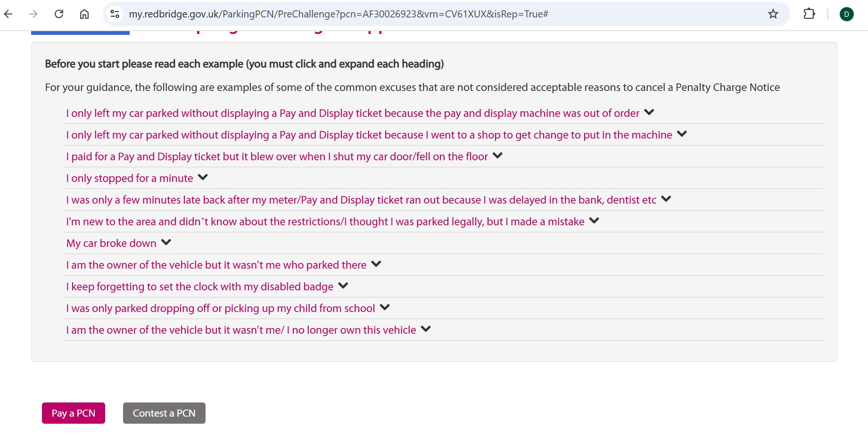Expand the 'My car broke down' chevron
The height and width of the screenshot is (435, 868).
(166, 243)
